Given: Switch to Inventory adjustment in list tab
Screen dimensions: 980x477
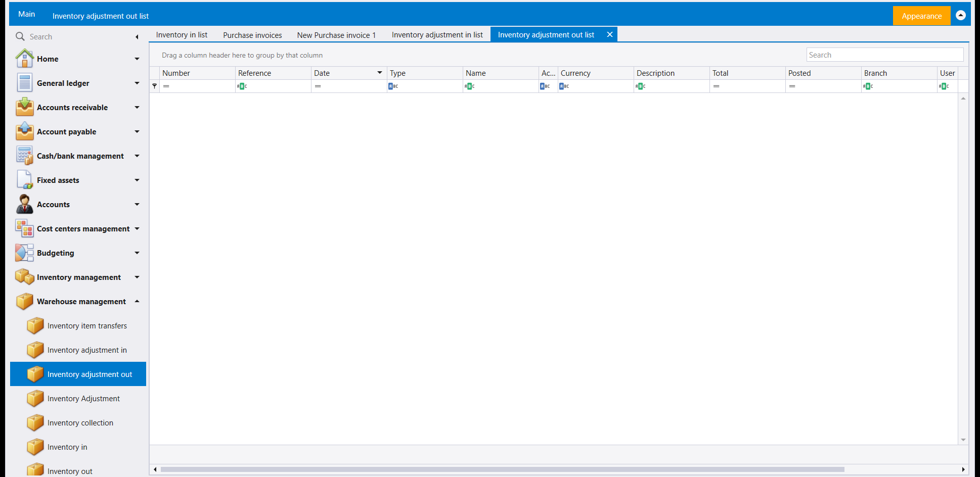Looking at the screenshot, I should point(437,35).
